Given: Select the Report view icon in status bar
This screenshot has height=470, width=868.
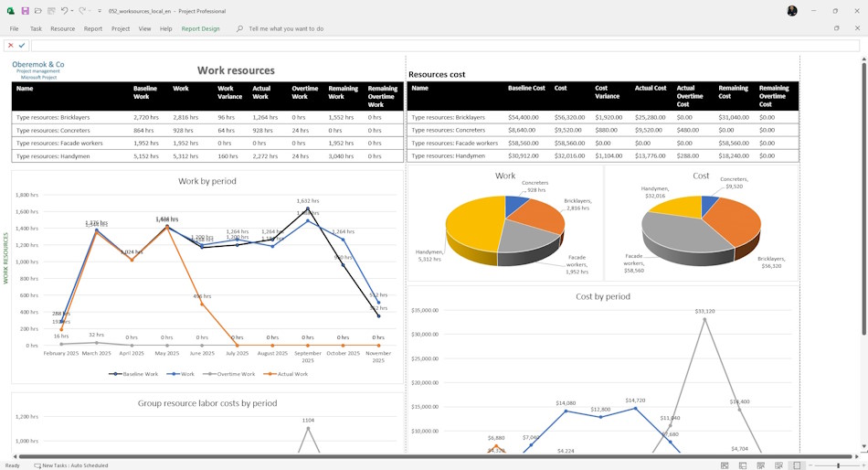Looking at the screenshot, I should (797, 465).
